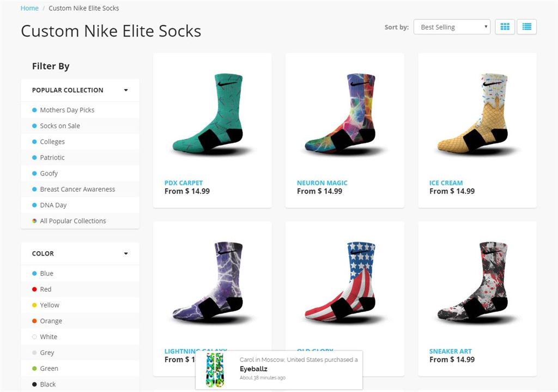Select the Green color filter
The image size is (558, 392).
[x=48, y=368]
